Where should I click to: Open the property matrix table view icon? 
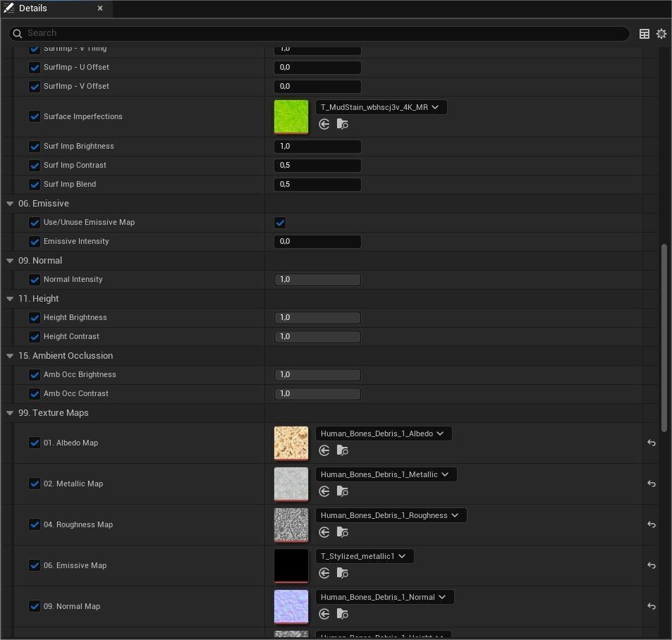(644, 34)
